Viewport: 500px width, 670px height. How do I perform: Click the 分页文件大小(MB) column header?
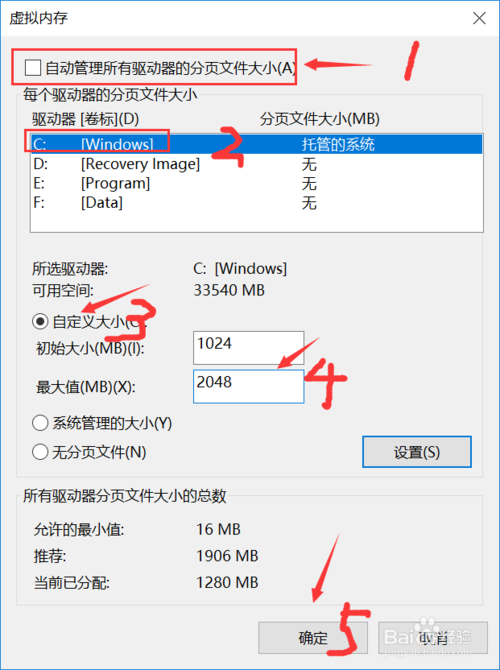[320, 119]
